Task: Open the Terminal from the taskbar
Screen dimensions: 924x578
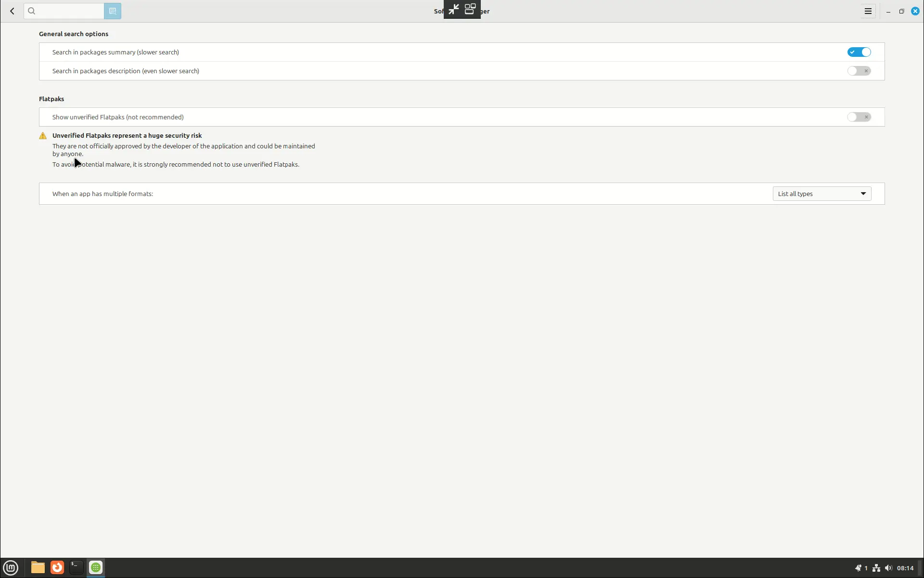Action: (77, 568)
